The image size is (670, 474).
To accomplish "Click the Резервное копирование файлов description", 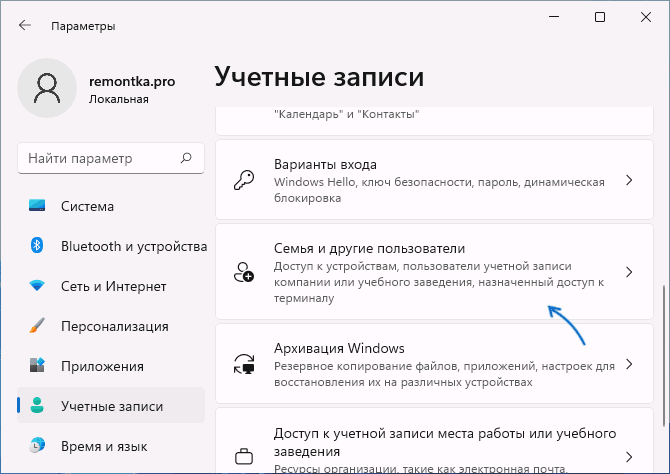I will (444, 374).
